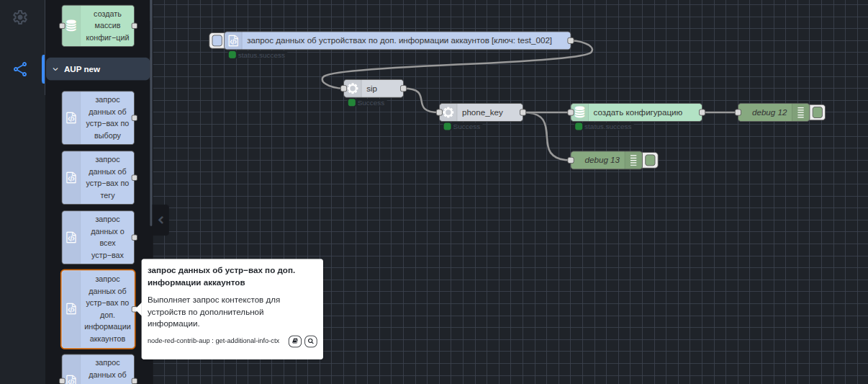Click the gear icon on sip node

353,89
